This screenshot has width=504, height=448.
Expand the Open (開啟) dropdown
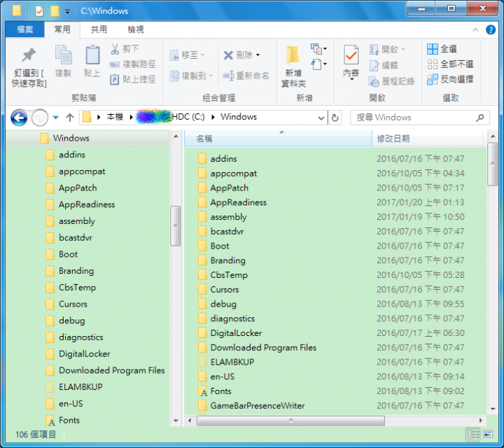pyautogui.click(x=403, y=50)
